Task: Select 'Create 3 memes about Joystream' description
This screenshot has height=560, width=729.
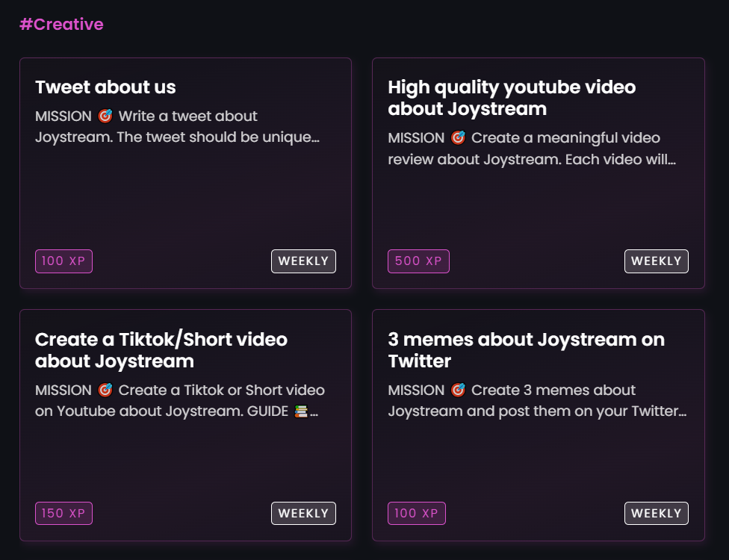Action: coord(537,401)
